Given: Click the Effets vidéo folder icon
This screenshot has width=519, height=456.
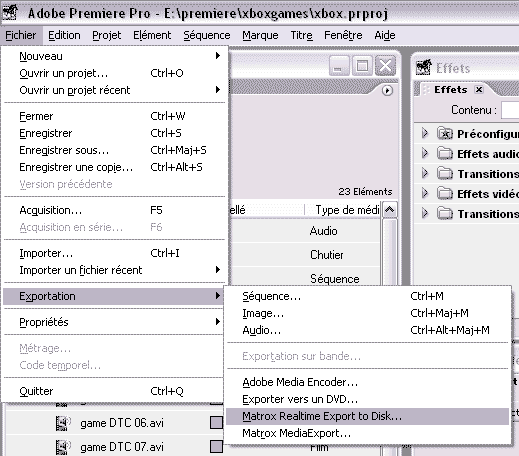Looking at the screenshot, I should coord(445,194).
